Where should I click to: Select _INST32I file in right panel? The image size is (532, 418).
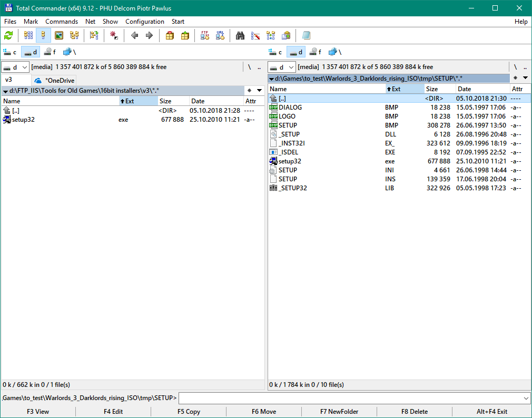[399, 143]
